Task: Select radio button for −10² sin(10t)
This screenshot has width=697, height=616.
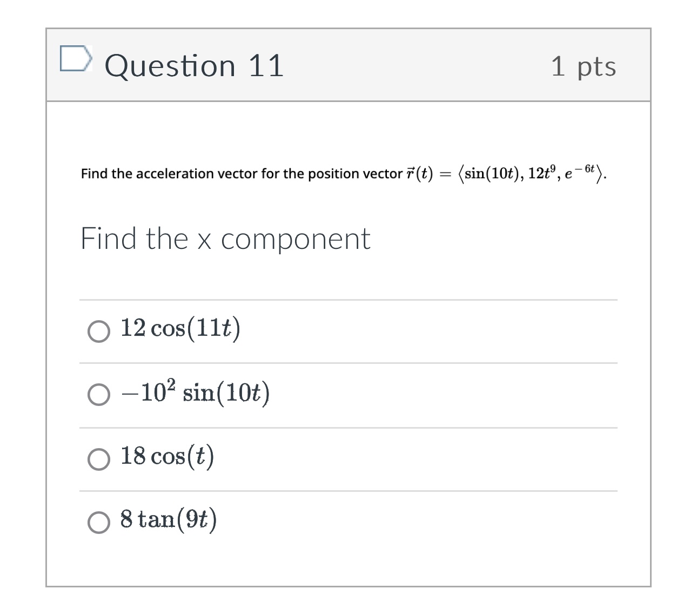Action: tap(98, 395)
